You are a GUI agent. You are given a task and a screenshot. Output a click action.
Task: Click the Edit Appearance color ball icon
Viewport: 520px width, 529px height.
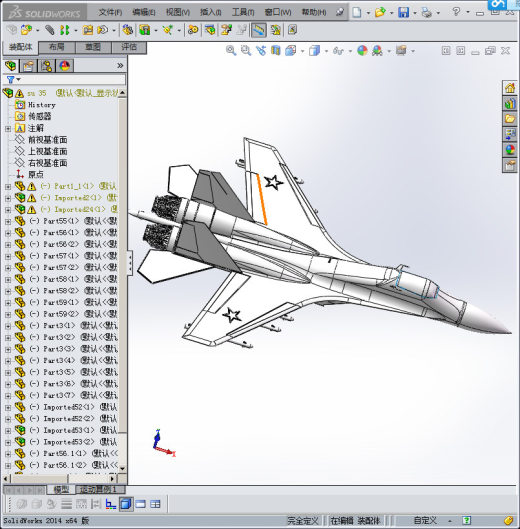362,51
